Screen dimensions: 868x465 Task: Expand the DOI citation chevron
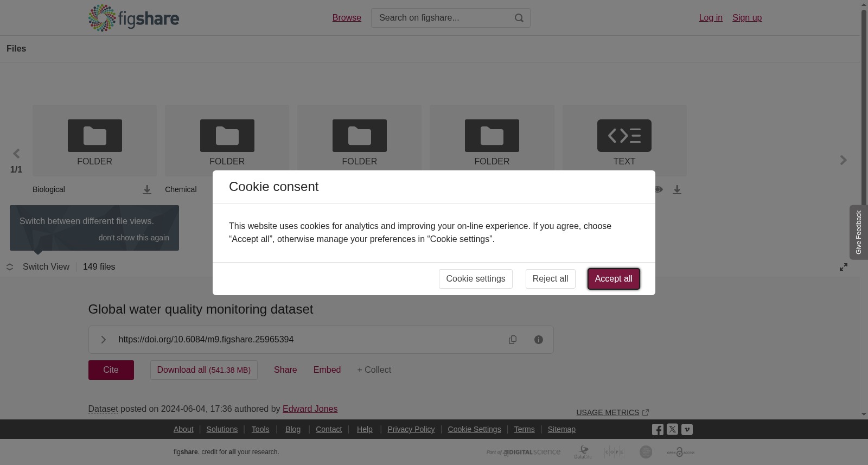(103, 340)
